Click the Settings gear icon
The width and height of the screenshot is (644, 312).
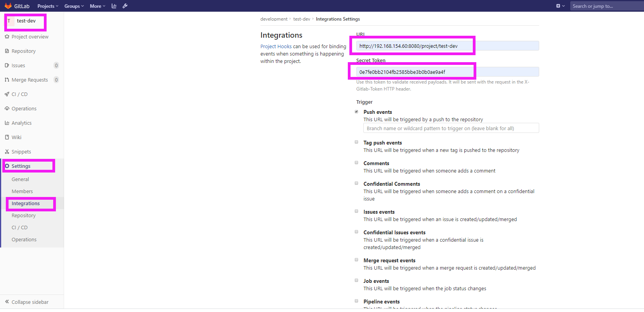tap(7, 166)
